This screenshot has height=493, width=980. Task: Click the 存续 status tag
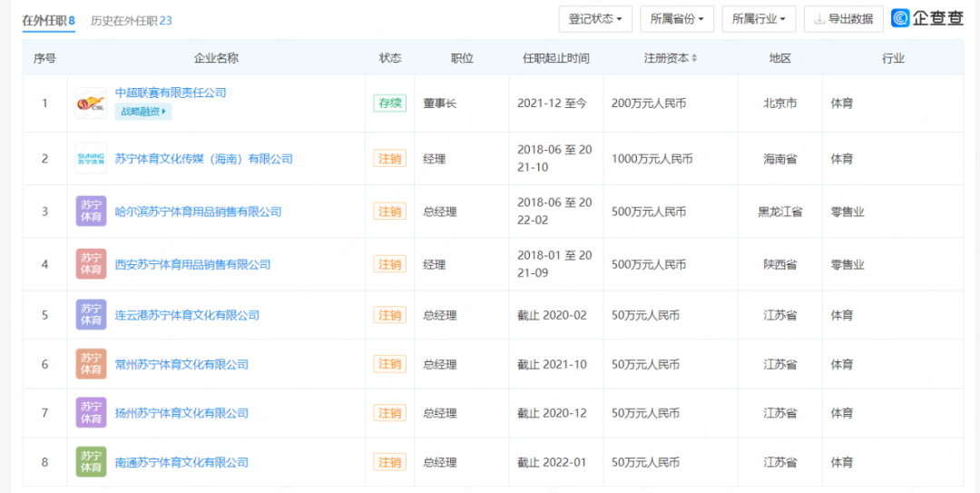pyautogui.click(x=390, y=104)
